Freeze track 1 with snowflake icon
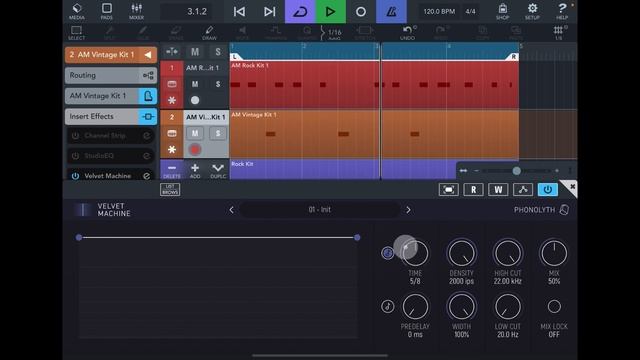The width and height of the screenshot is (640, 360). tap(172, 100)
